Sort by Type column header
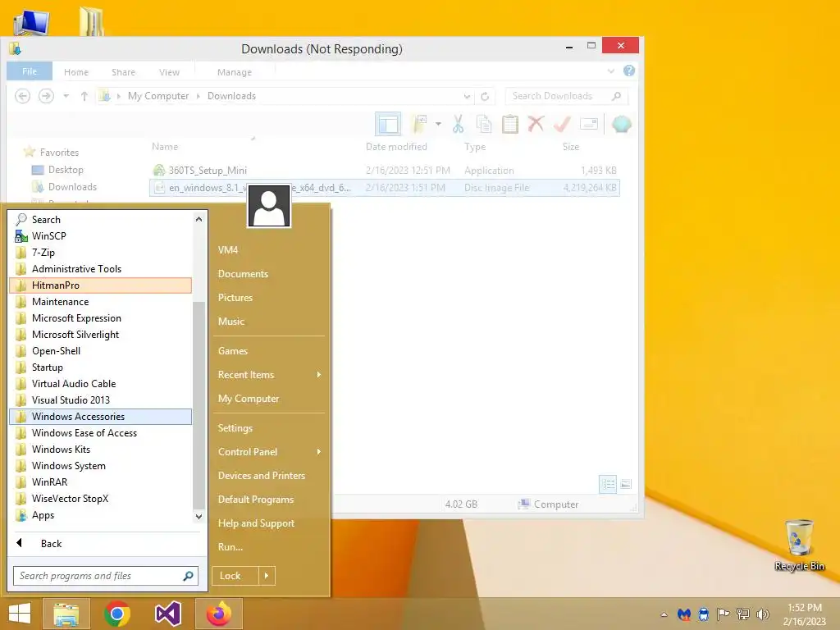This screenshot has width=840, height=630. pos(475,147)
